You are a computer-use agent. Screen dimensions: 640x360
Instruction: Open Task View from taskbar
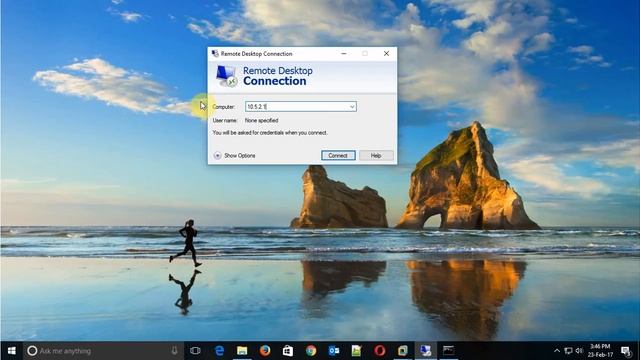[x=195, y=351]
